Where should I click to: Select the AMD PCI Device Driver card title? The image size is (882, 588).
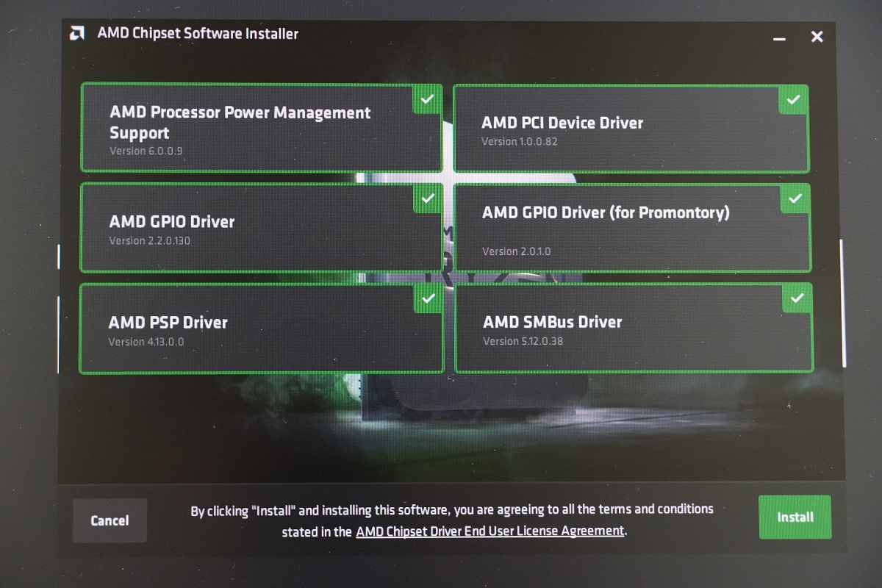point(562,123)
